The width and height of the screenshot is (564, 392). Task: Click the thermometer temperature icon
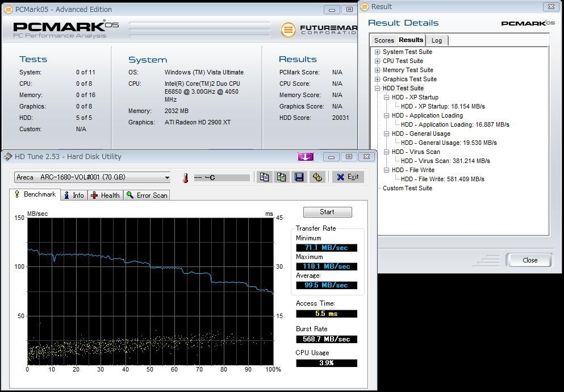pos(186,178)
